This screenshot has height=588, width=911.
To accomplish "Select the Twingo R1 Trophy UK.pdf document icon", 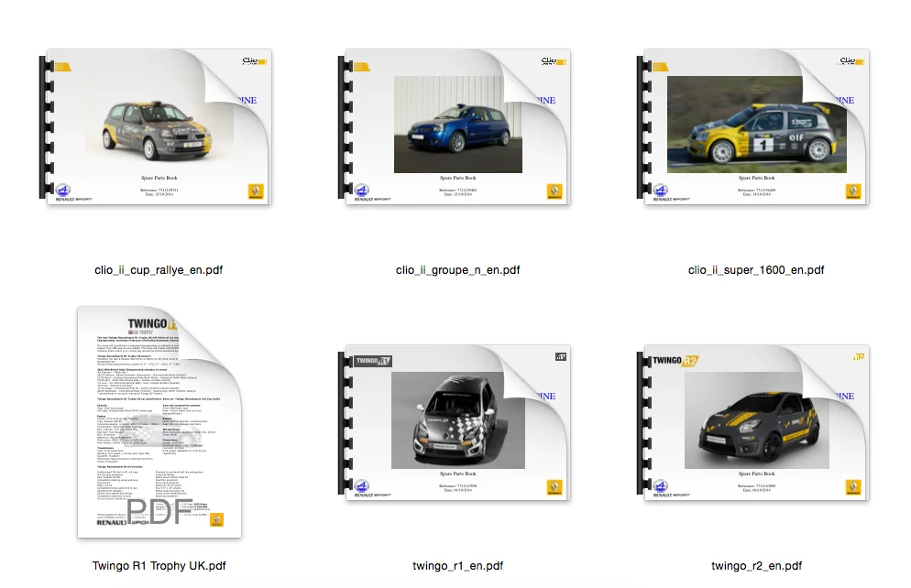I will 159,422.
